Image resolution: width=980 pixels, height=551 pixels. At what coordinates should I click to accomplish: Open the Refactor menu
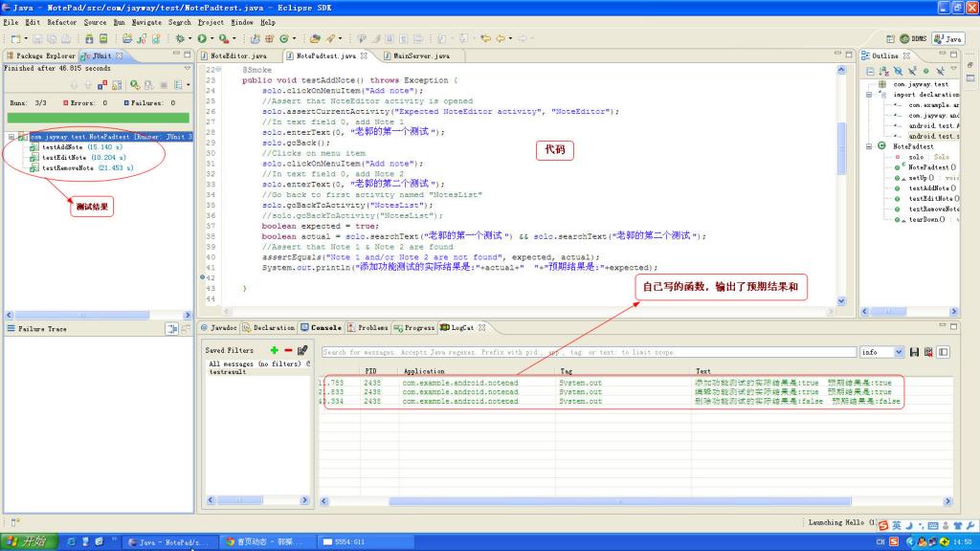click(x=62, y=23)
